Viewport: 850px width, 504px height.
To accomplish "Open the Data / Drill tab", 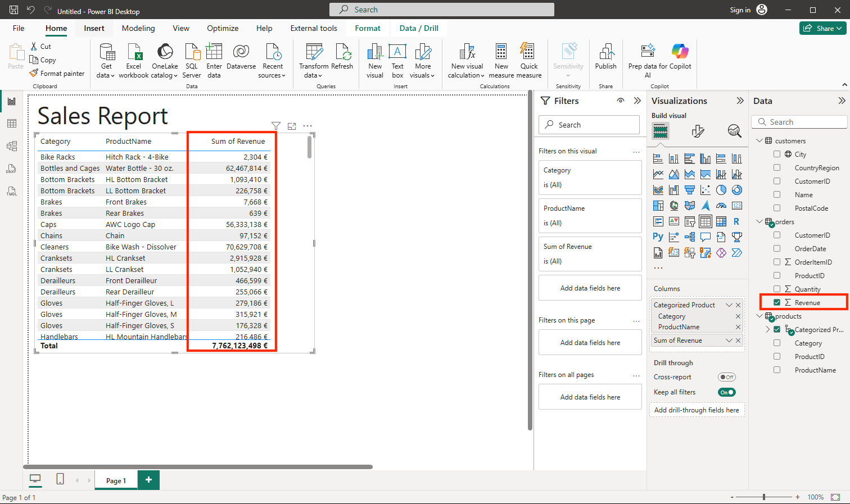I will tap(419, 28).
